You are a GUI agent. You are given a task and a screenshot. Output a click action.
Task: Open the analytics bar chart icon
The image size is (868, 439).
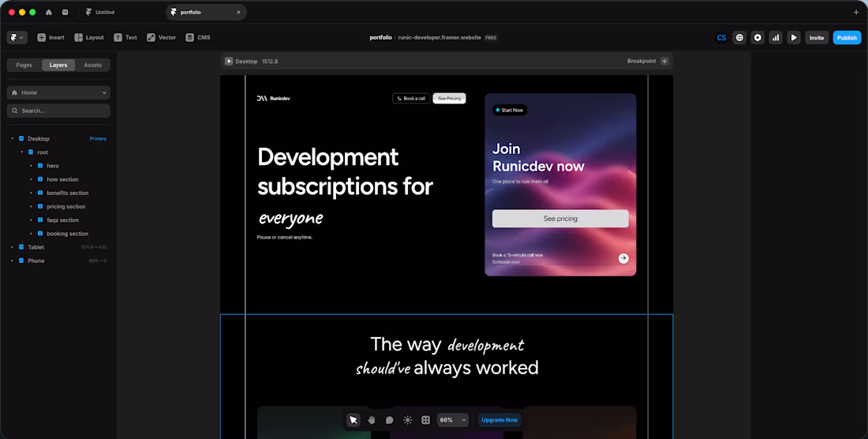pyautogui.click(x=776, y=38)
